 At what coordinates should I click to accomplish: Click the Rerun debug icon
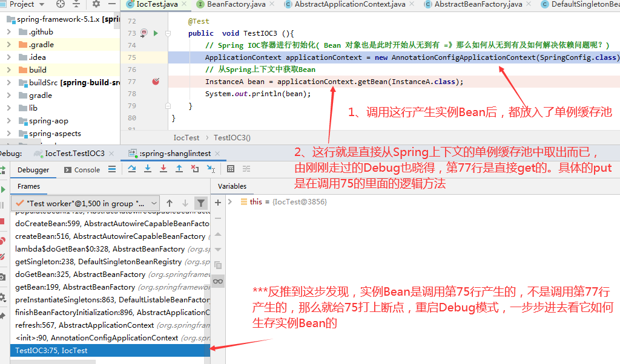[2, 170]
